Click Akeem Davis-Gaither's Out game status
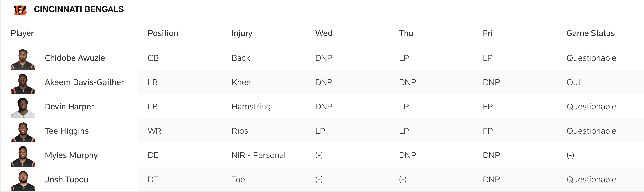 point(573,82)
